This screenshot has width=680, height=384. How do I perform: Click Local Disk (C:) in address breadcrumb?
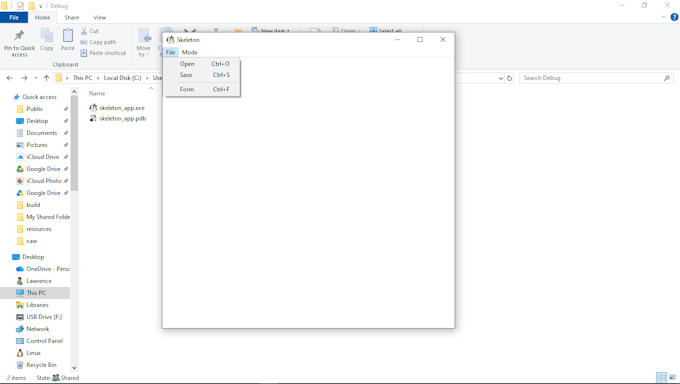coord(122,78)
